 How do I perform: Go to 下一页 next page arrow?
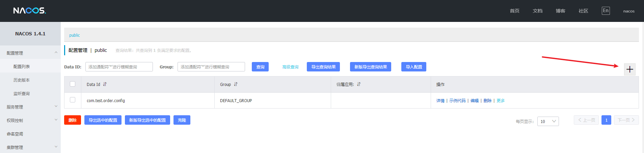pos(626,120)
